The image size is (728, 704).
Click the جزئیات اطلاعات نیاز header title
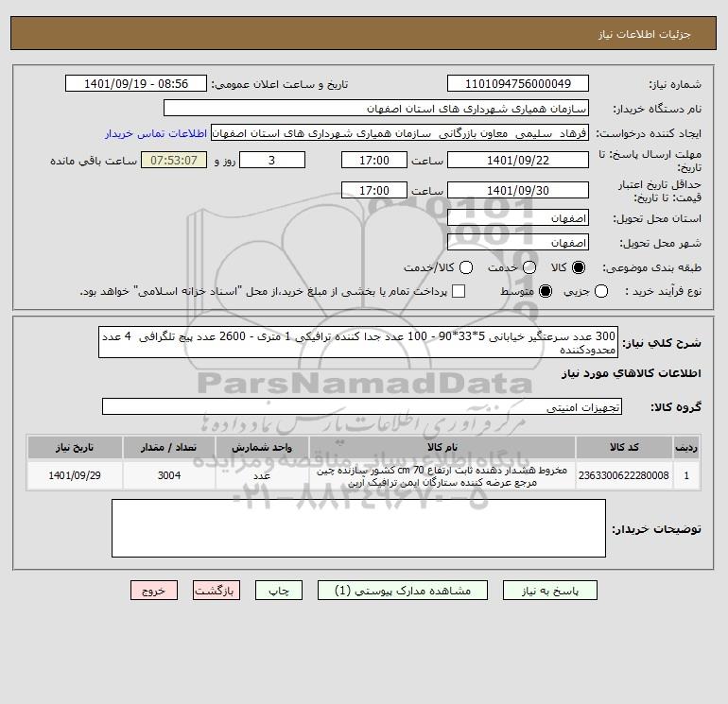tap(645, 34)
